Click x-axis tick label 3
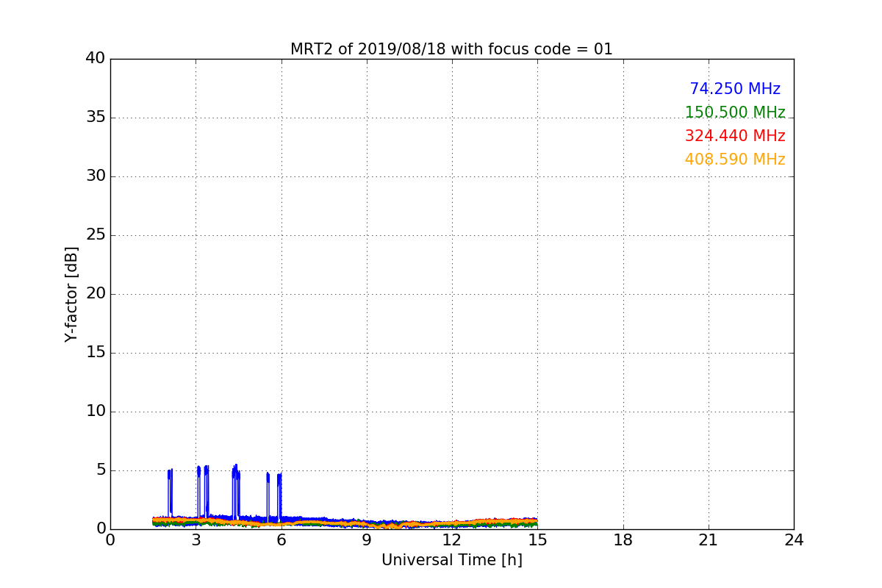The image size is (882, 588). pos(196,540)
